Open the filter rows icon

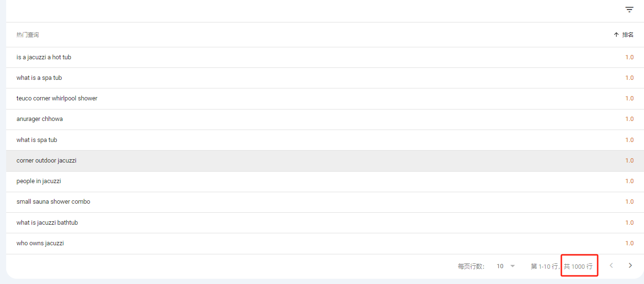629,10
